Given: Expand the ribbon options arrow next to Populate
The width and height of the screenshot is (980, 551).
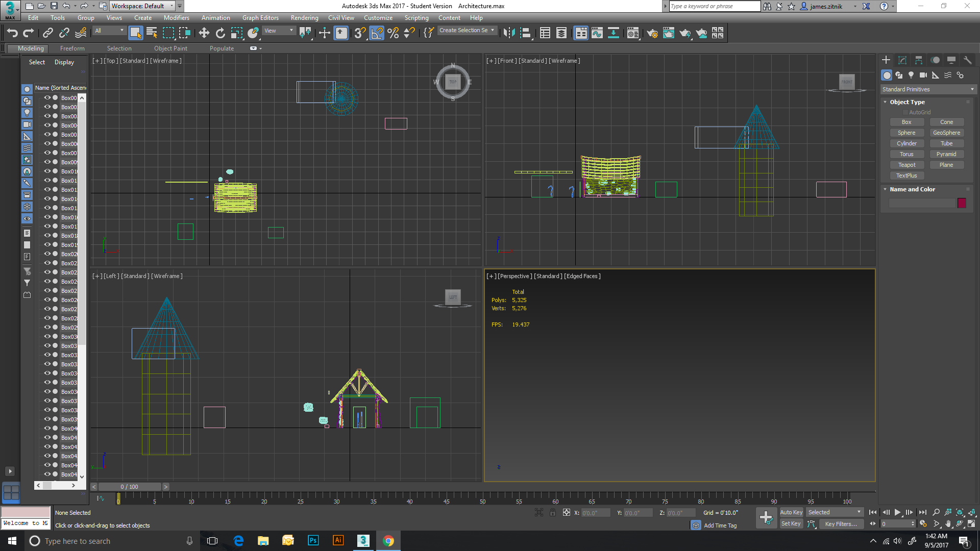Looking at the screenshot, I should pyautogui.click(x=261, y=48).
